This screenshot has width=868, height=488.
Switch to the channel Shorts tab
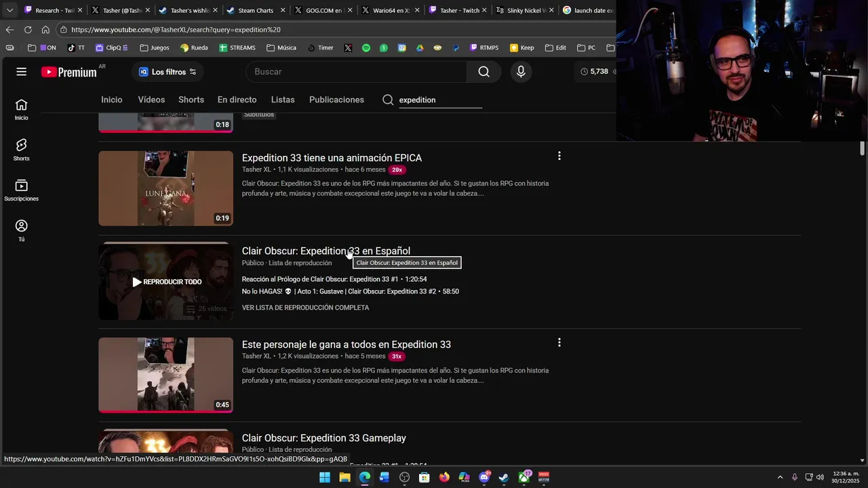point(191,100)
